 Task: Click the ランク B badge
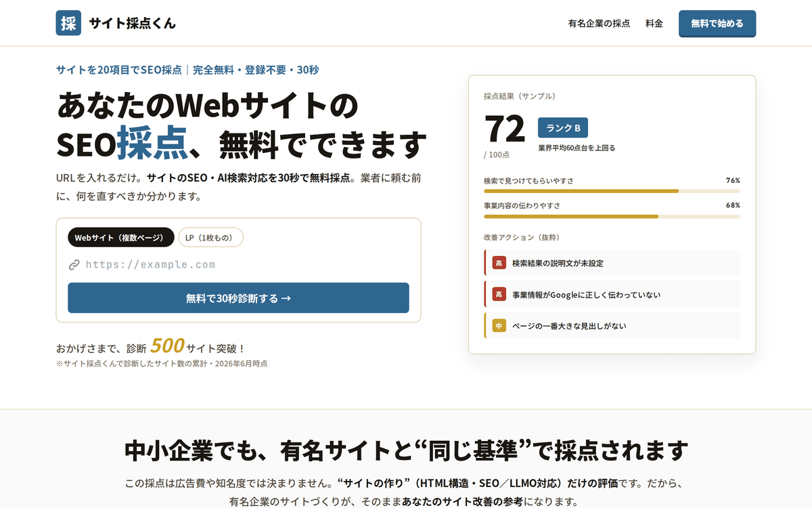pos(563,128)
